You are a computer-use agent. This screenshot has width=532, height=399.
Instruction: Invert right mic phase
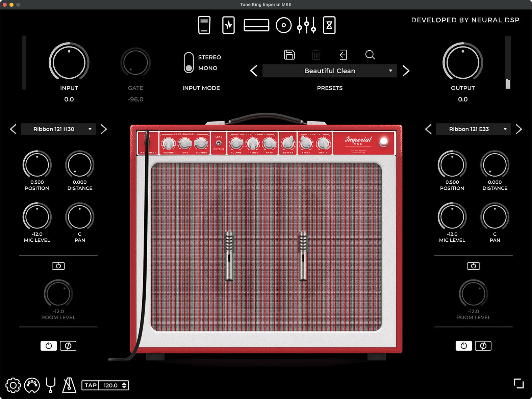click(483, 346)
